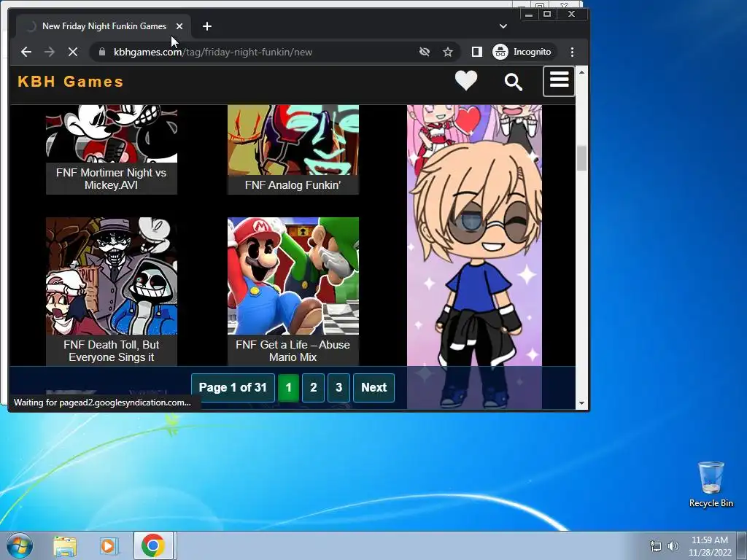This screenshot has width=747, height=560.
Task: Click the Mickey.AVI game thumbnail
Action: coord(112,134)
